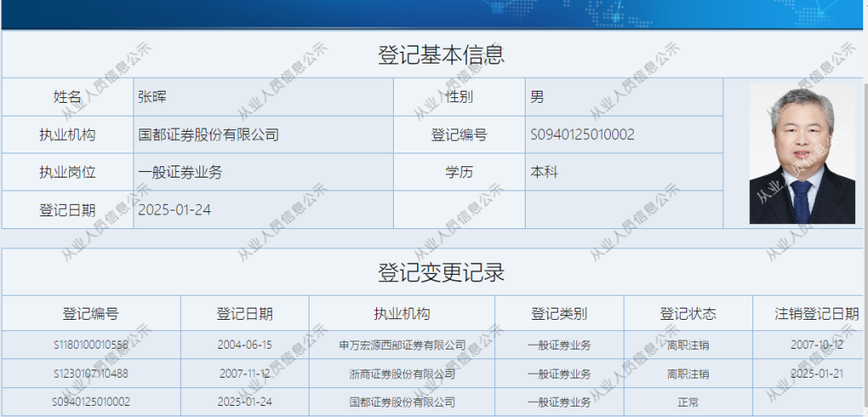868x417 pixels.
Task: Click the 申万宏源西部证券有限公司 entry
Action: 402,345
